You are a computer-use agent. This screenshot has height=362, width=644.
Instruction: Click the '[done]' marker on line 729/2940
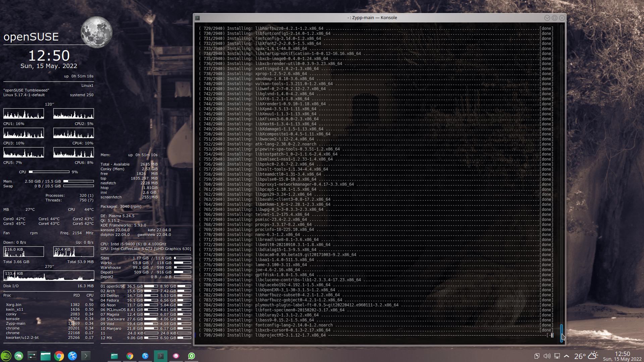point(546,28)
